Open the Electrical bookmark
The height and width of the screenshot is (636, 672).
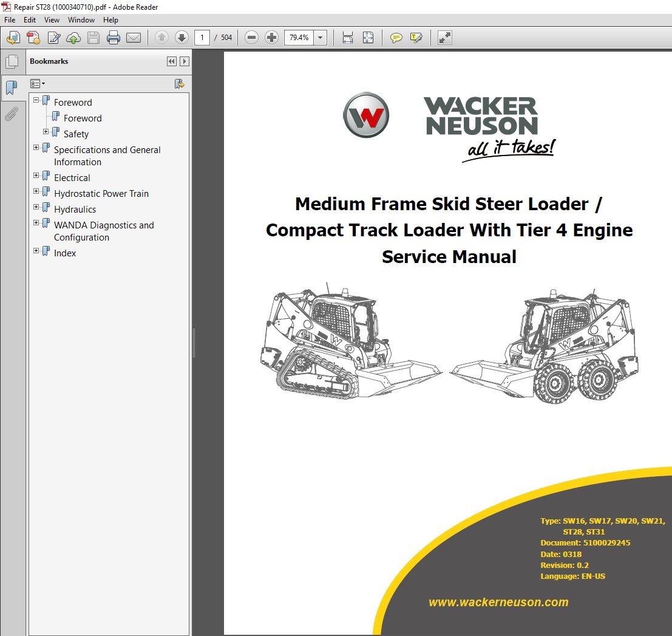coord(72,178)
